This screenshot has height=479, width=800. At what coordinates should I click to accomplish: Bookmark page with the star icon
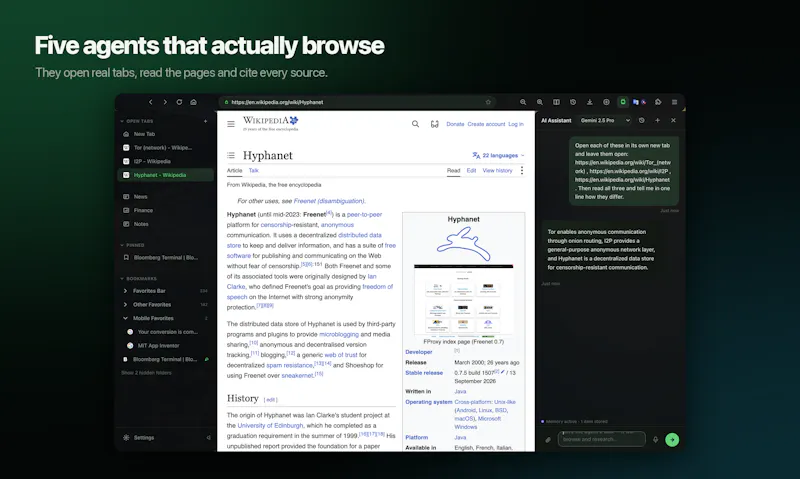pos(488,102)
